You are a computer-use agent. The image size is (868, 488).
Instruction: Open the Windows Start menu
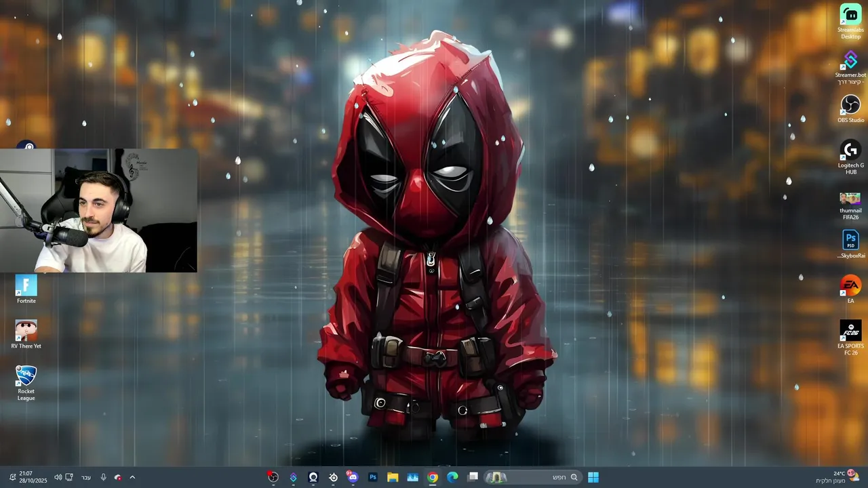coord(593,477)
